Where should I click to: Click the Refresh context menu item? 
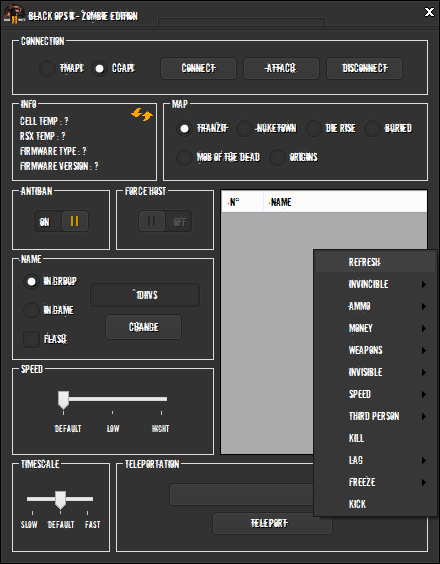click(375, 262)
